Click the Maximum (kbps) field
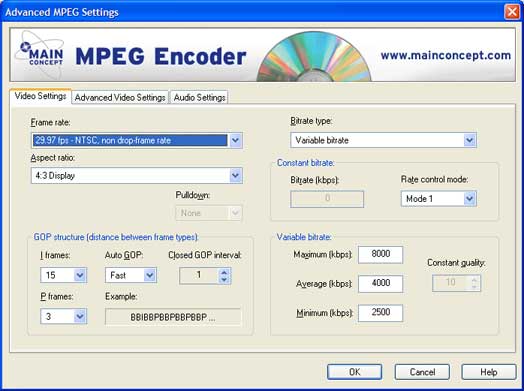The image size is (524, 391). (x=381, y=254)
